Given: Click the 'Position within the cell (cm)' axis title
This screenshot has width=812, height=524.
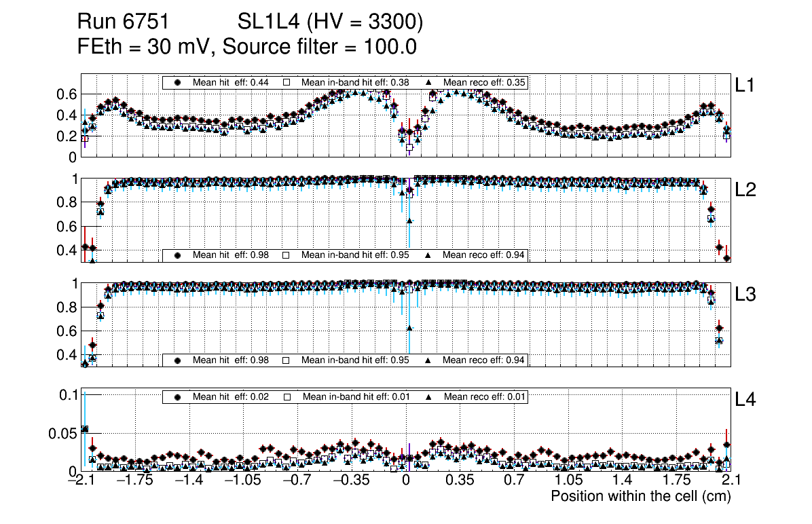Looking at the screenshot, I should (x=640, y=496).
